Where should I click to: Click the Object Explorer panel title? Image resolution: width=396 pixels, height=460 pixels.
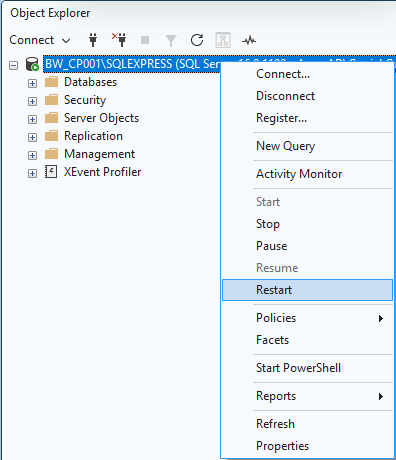coord(50,13)
